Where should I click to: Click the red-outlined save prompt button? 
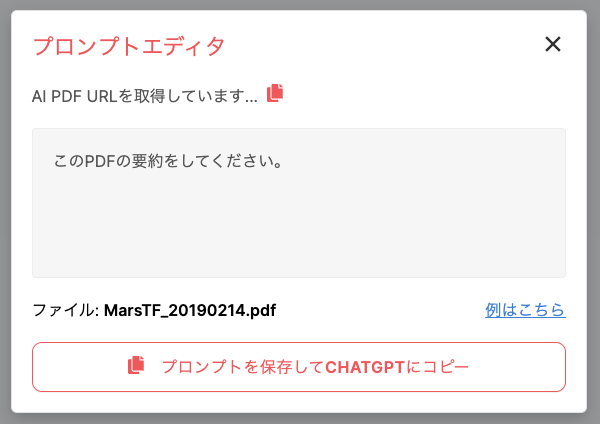click(x=299, y=367)
